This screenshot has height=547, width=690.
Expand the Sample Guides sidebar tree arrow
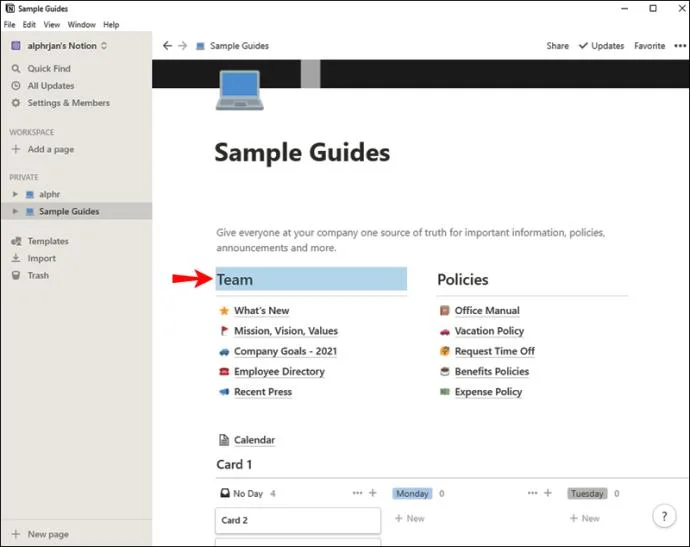point(15,211)
